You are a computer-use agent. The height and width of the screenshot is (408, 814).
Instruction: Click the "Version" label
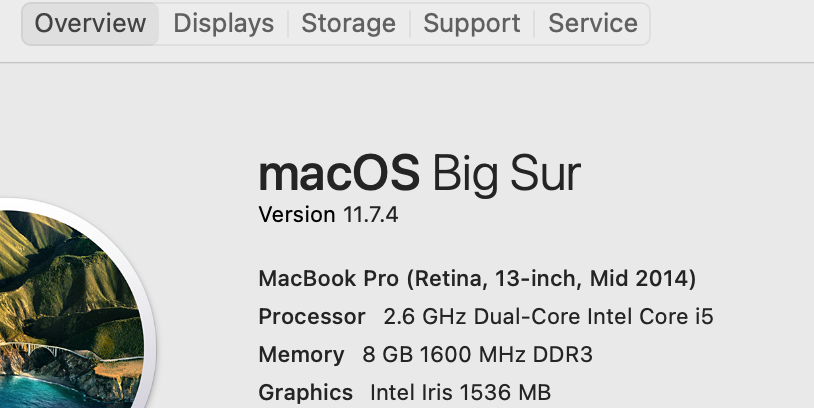click(x=297, y=214)
